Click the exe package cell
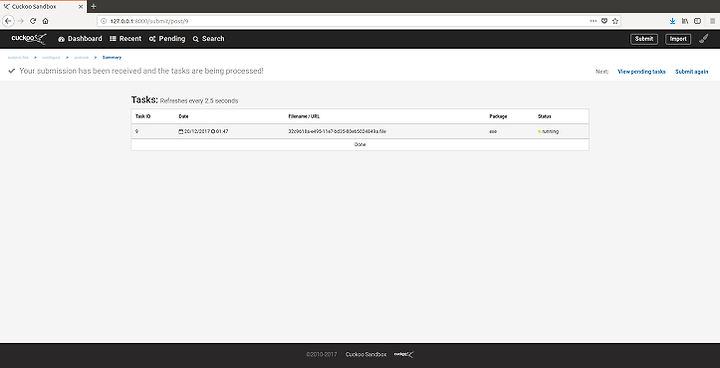Image resolution: width=720 pixels, height=368 pixels. tap(493, 131)
